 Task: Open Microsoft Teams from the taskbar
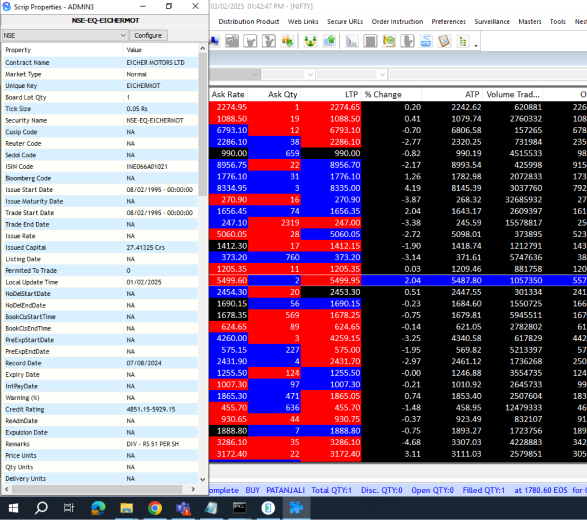(x=183, y=508)
